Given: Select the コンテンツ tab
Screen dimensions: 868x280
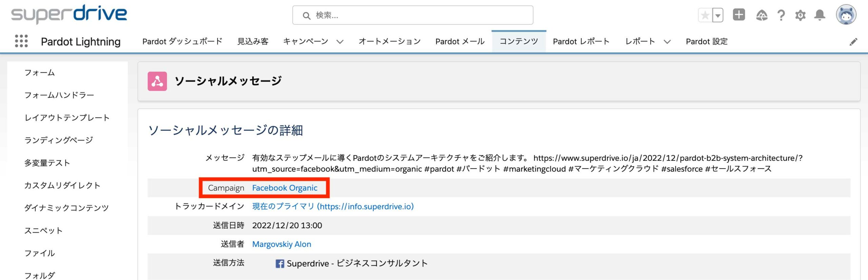Looking at the screenshot, I should tap(519, 41).
